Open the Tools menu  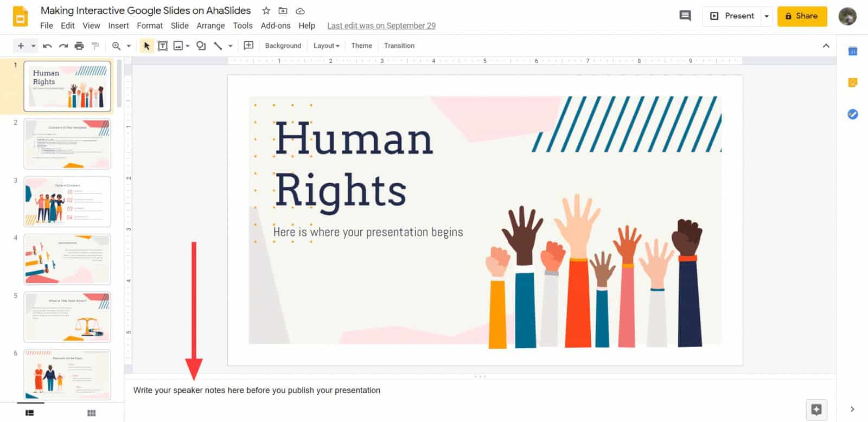click(242, 25)
